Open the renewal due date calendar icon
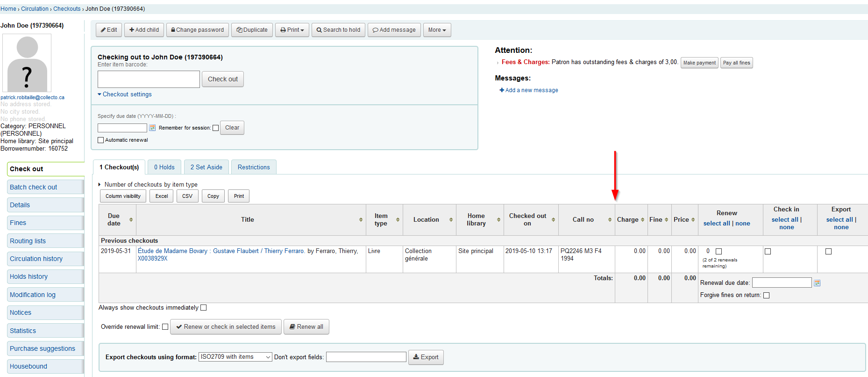Viewport: 868px width, 377px height. pos(817,283)
